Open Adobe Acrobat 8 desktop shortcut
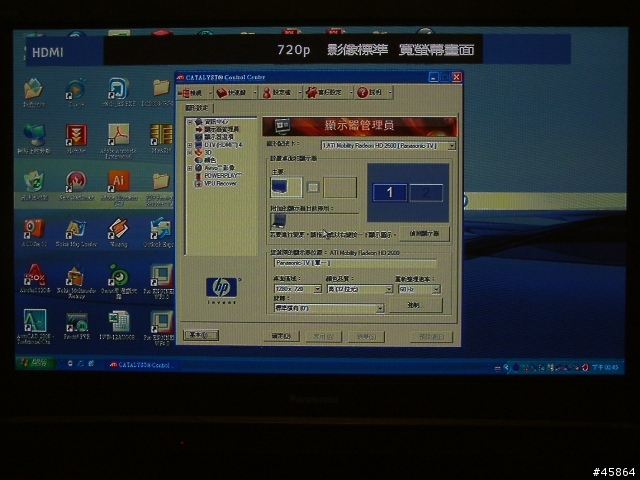 [x=118, y=140]
